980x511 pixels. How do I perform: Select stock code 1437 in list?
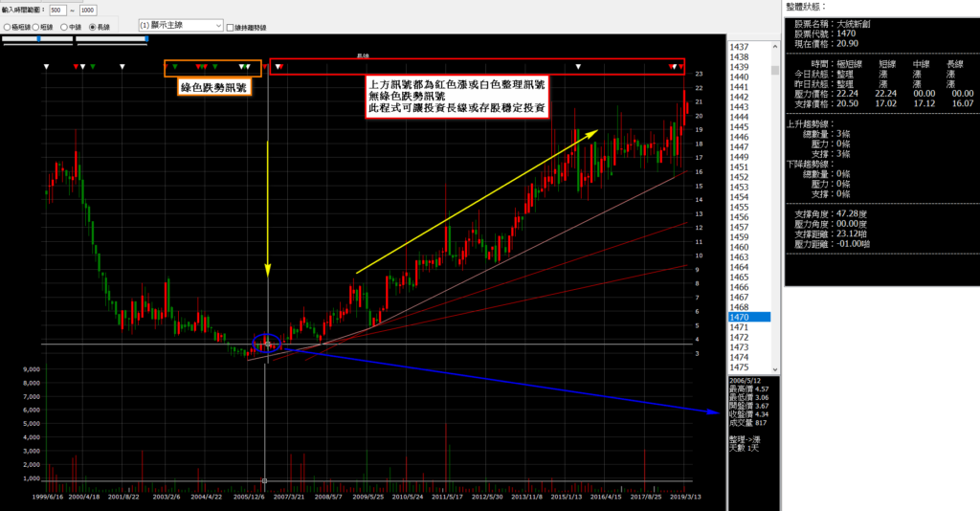(x=748, y=47)
